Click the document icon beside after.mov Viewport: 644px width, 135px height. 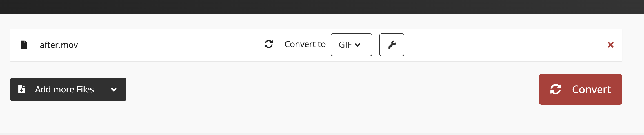coord(24,45)
